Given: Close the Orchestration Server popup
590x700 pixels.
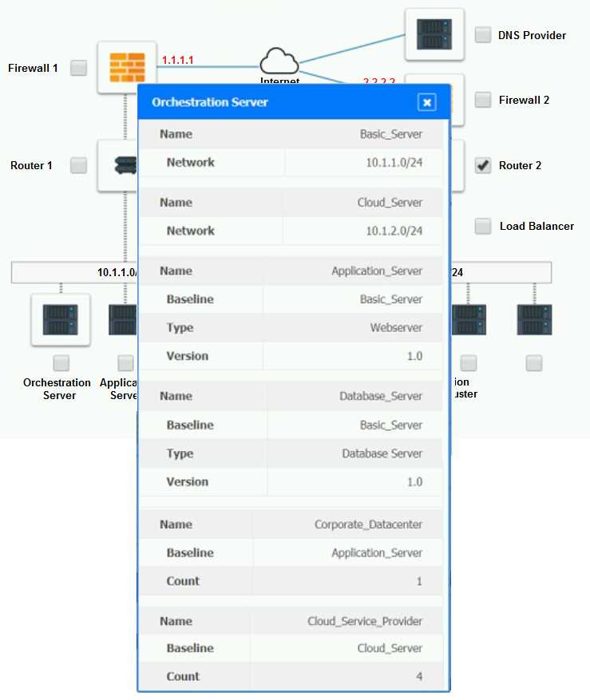Looking at the screenshot, I should pos(427,102).
